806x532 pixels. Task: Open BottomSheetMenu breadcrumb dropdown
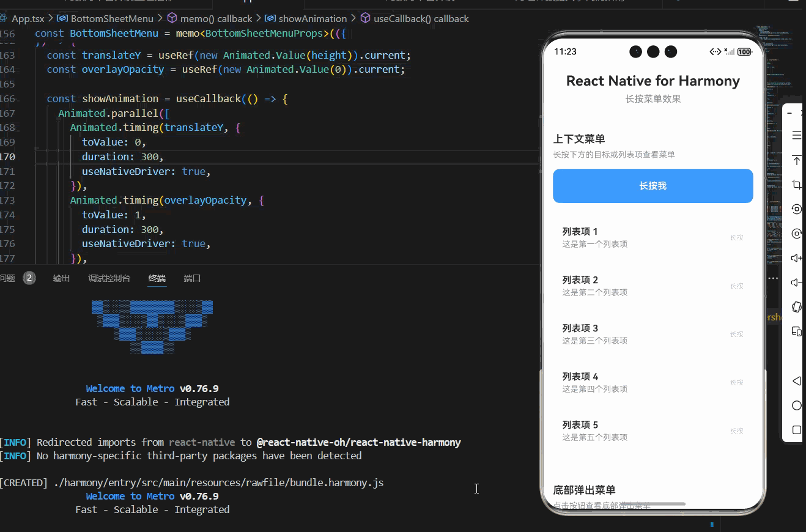112,18
